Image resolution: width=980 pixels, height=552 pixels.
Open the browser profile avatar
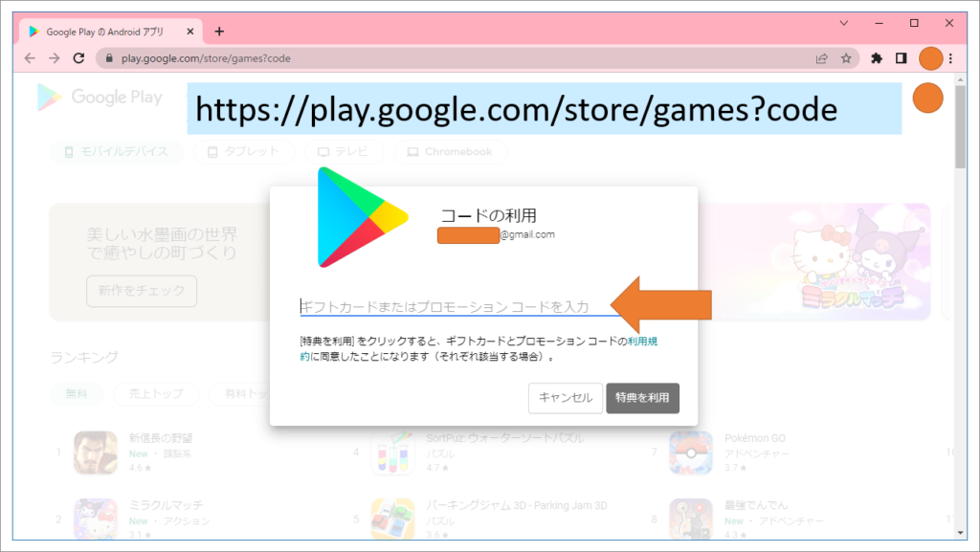[x=930, y=57]
